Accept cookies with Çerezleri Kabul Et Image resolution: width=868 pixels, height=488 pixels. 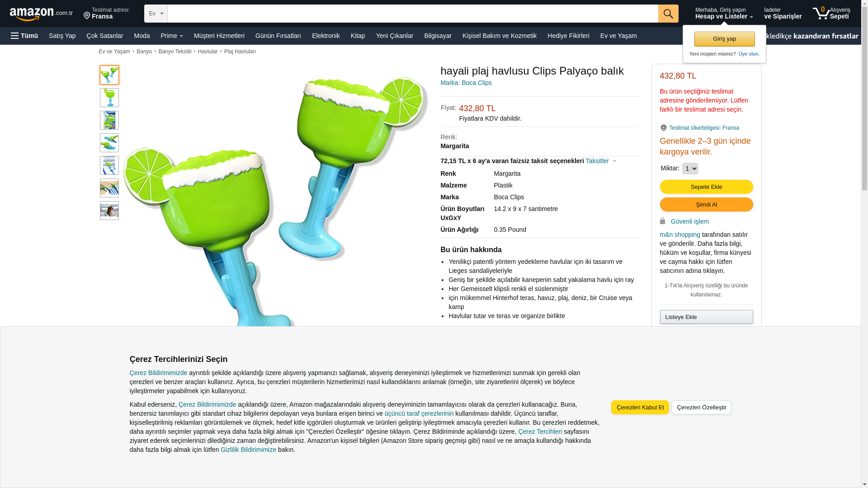pos(640,408)
